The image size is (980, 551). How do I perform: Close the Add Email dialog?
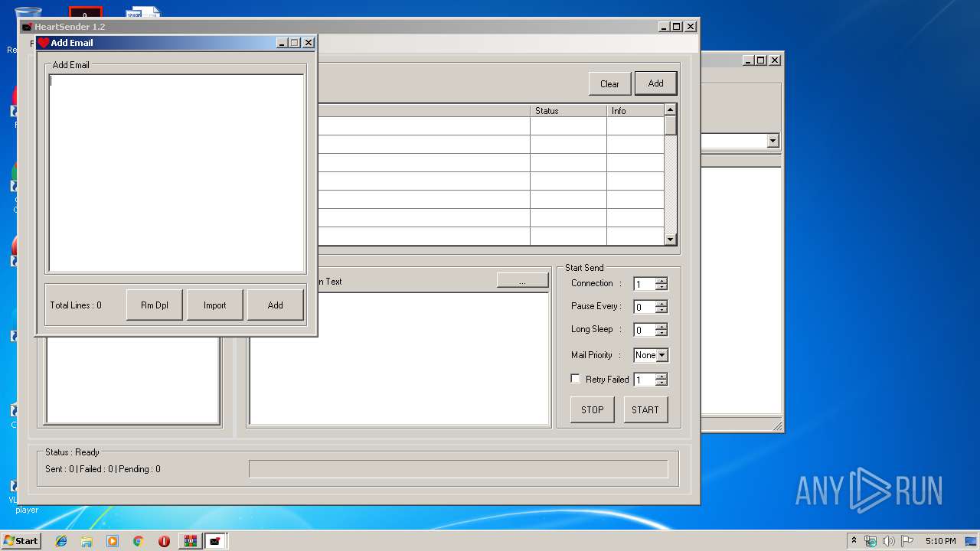[x=309, y=43]
